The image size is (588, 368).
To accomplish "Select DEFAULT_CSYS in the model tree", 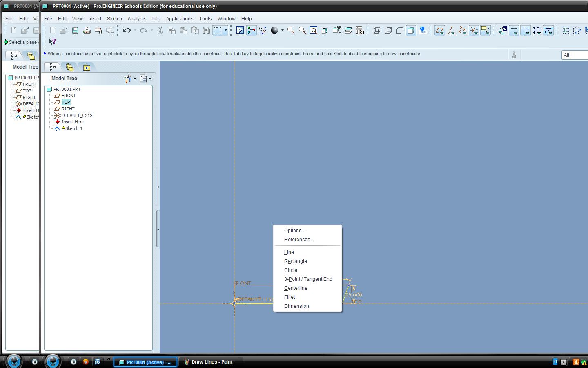I will pyautogui.click(x=77, y=115).
